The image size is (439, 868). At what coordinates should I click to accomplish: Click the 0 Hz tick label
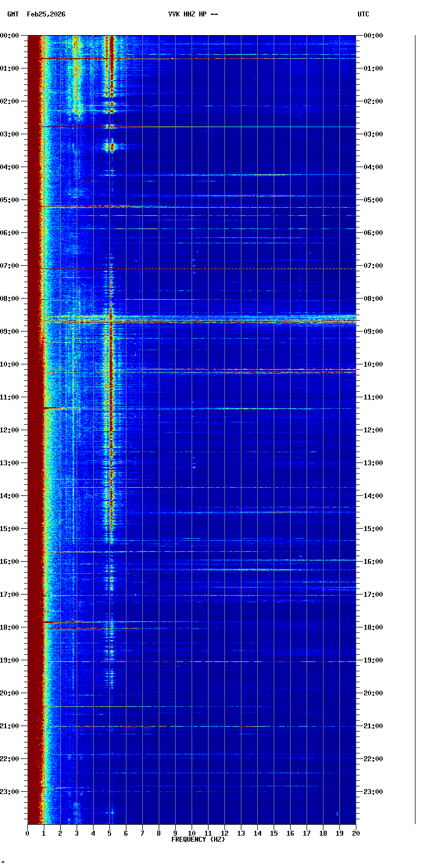tap(27, 833)
